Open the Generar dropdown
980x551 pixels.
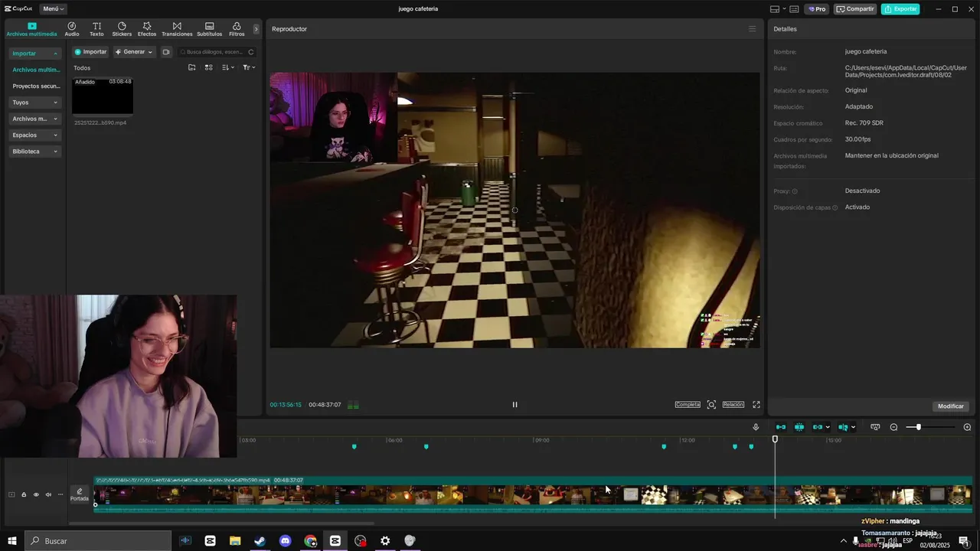tap(134, 52)
